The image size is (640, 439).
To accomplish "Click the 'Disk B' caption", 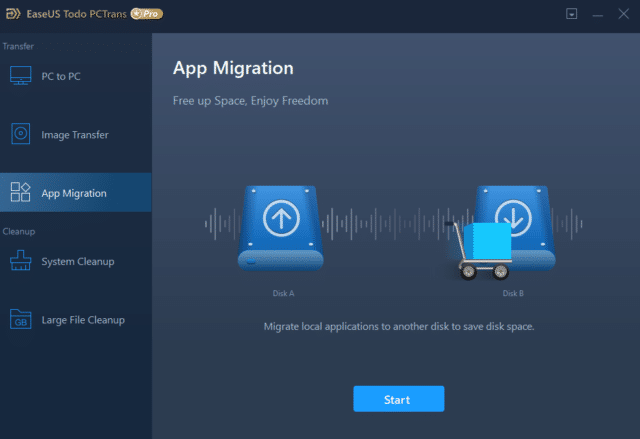I will coord(513,293).
